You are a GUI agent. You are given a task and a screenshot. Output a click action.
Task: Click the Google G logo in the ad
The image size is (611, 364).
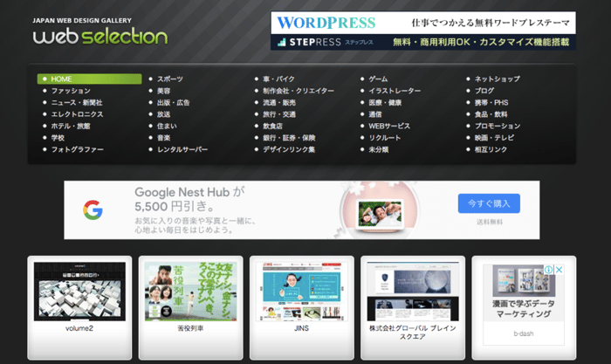[93, 210]
